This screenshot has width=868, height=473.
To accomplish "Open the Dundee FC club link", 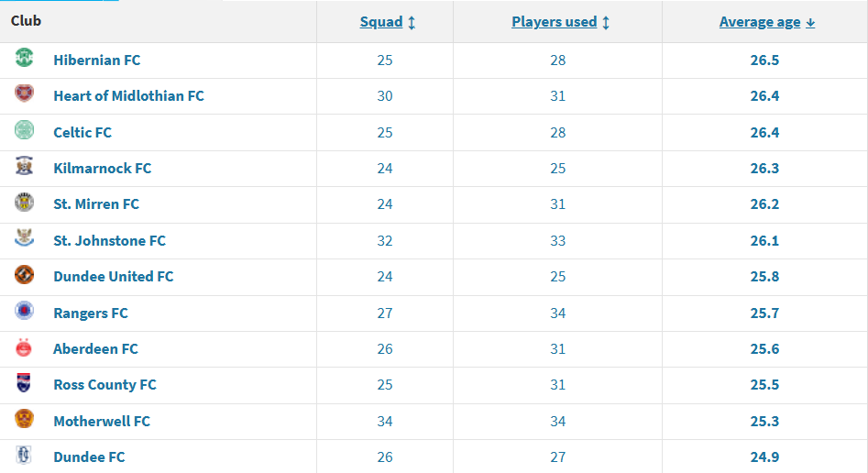I will 89,456.
